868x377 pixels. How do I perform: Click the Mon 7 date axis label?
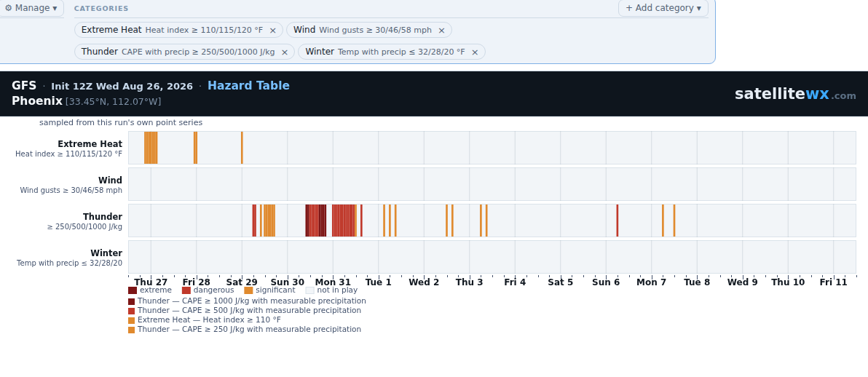click(652, 282)
